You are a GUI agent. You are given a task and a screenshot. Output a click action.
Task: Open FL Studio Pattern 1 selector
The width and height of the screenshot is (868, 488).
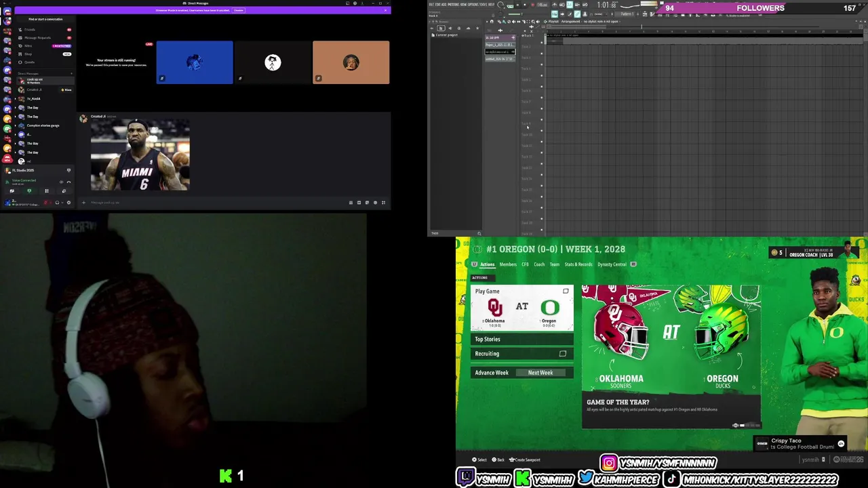(x=625, y=14)
